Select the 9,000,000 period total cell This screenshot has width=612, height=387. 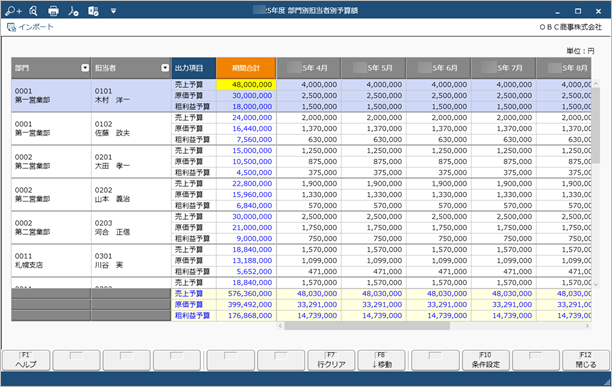246,238
